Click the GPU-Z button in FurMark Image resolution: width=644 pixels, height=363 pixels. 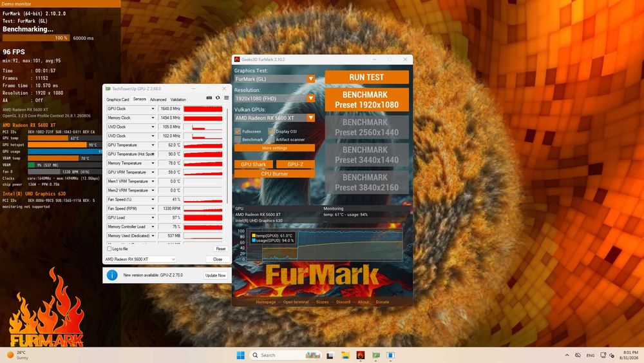click(296, 164)
